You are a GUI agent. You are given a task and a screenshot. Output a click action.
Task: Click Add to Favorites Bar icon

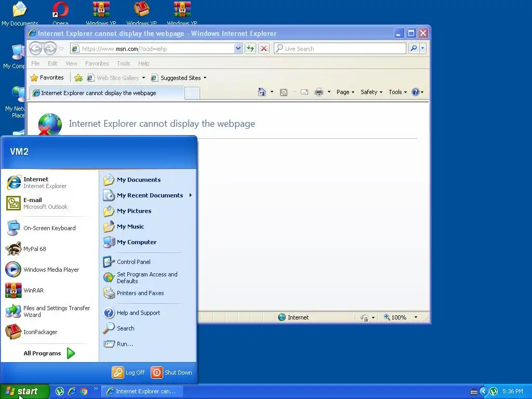pyautogui.click(x=78, y=78)
